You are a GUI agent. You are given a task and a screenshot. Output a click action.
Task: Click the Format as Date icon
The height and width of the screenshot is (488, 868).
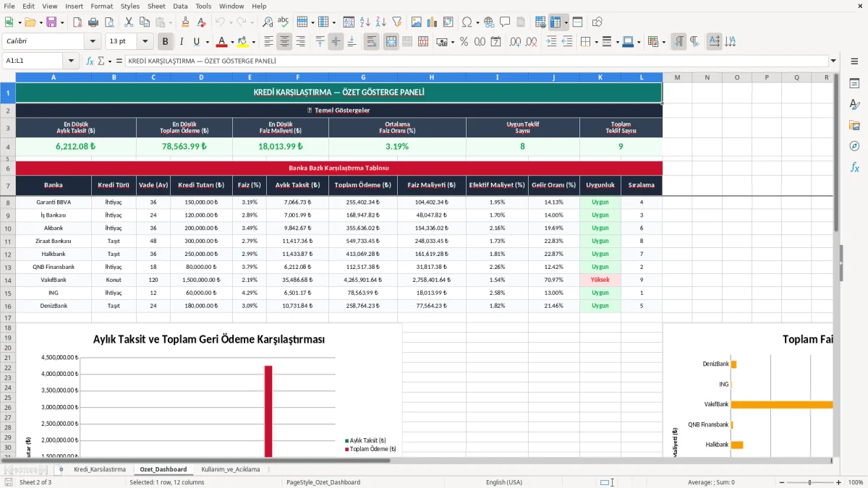(x=495, y=42)
